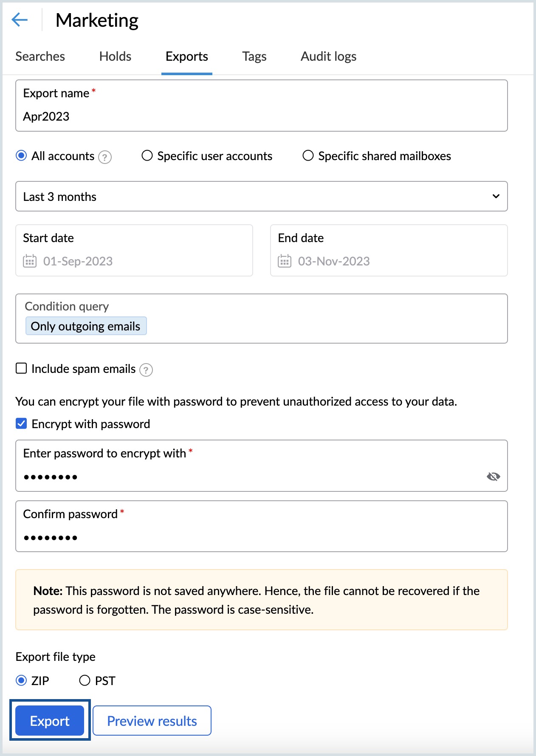
Task: Click the Export button
Action: [50, 720]
